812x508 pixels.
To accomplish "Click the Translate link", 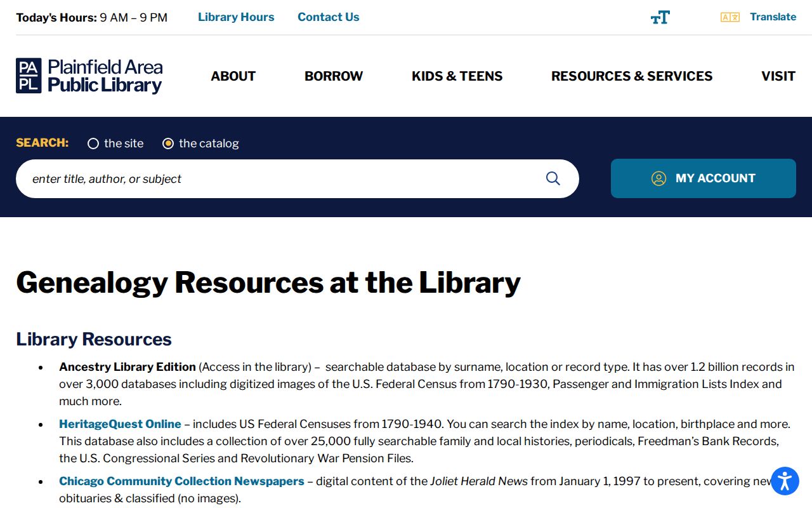I will coord(773,17).
